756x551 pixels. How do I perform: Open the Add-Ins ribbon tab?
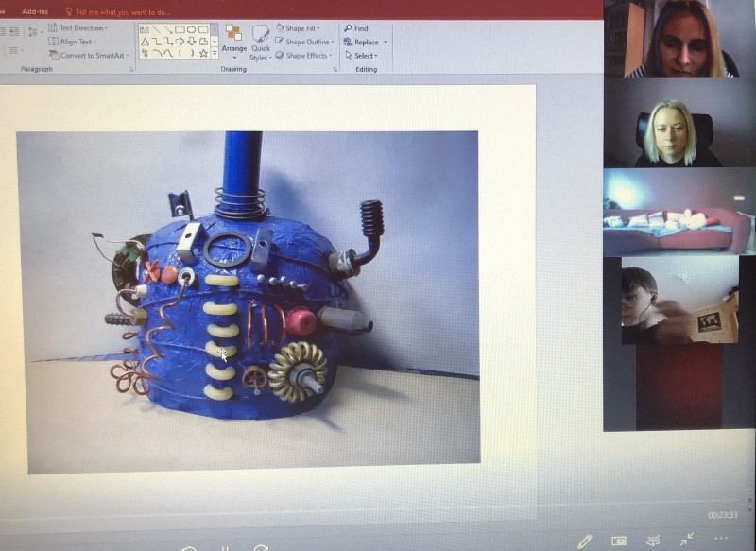tap(35, 11)
